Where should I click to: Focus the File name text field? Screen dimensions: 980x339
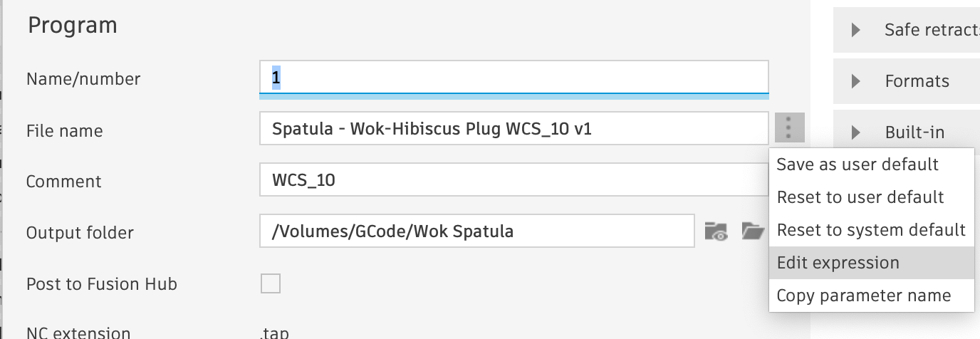pos(513,130)
